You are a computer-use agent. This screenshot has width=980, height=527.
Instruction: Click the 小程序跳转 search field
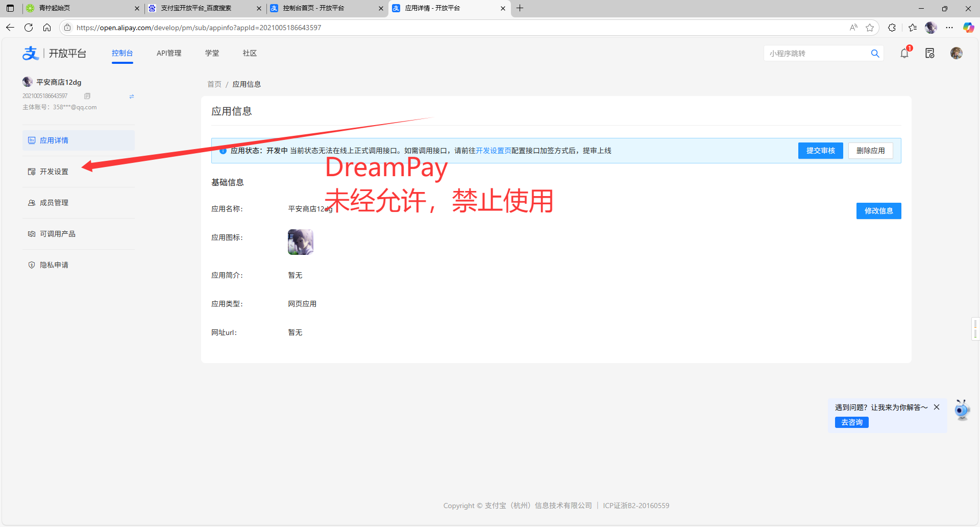click(817, 54)
